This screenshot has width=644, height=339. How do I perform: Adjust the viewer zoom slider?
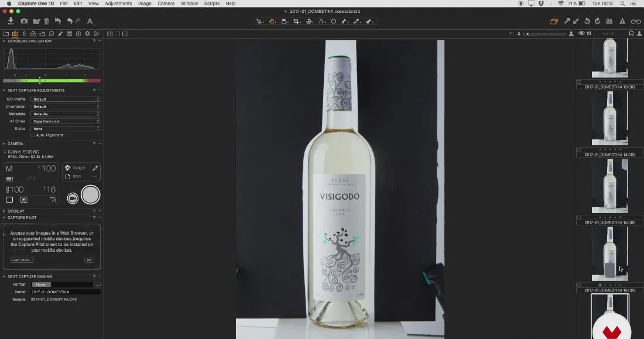pos(545,34)
